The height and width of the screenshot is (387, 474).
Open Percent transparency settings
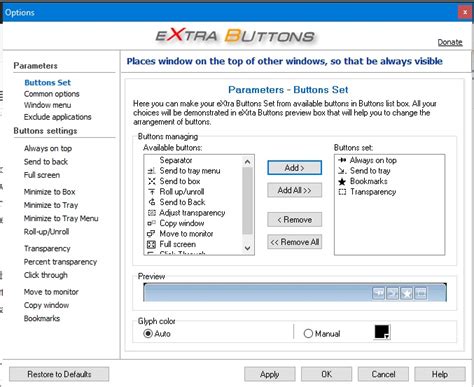click(x=60, y=262)
